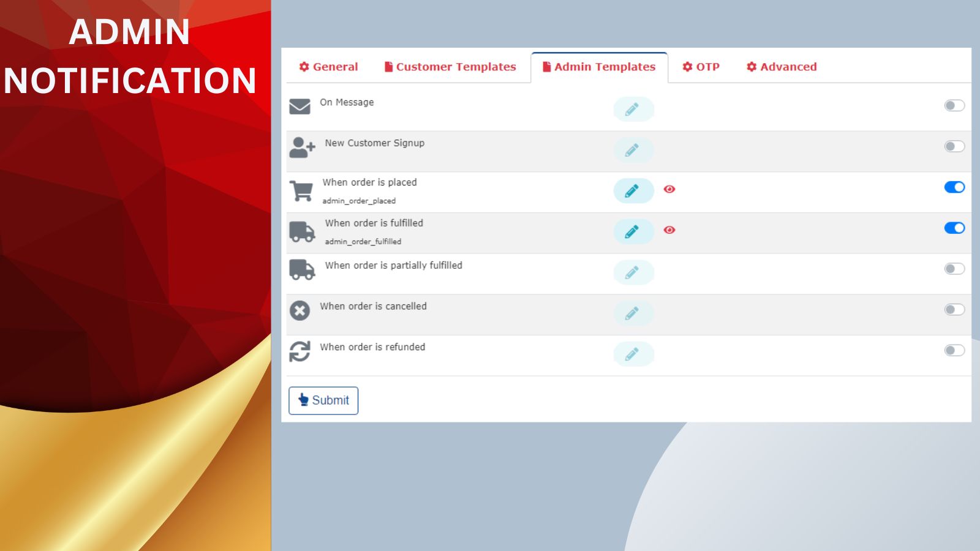
Task: Click the truck icon for order fulfilled
Action: tap(302, 232)
